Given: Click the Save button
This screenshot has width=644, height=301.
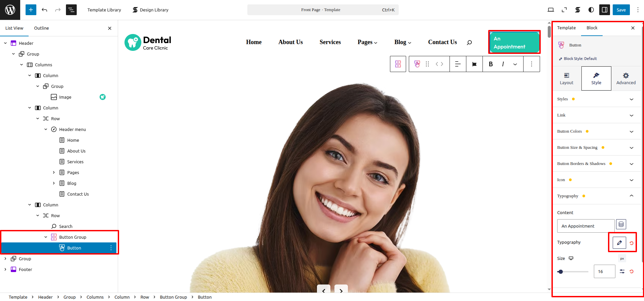Looking at the screenshot, I should tap(621, 10).
